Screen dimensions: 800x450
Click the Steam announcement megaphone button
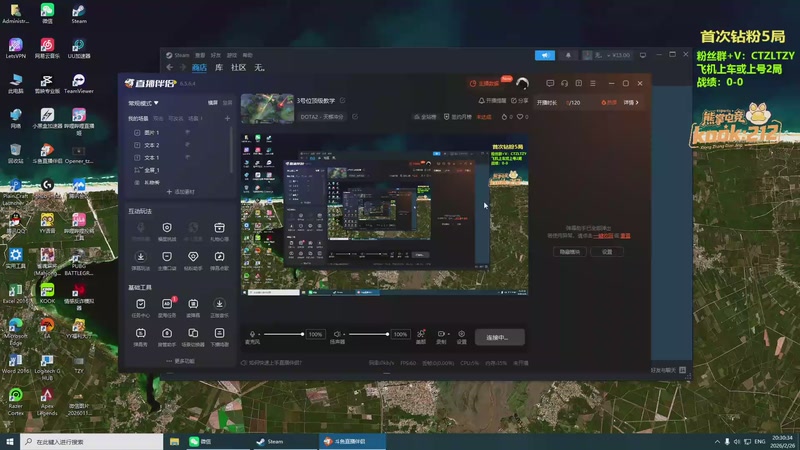pos(545,55)
